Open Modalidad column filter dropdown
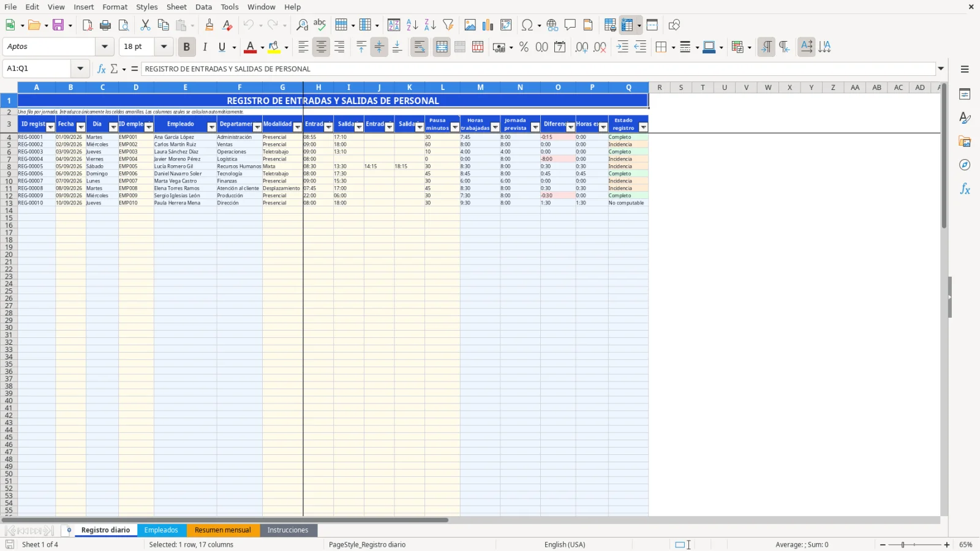 (x=298, y=127)
